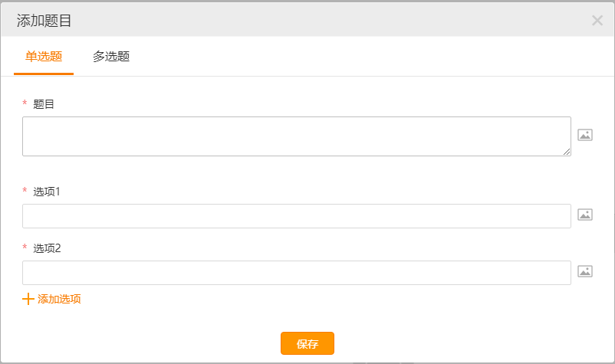Click the 选项2 field label
615x364 pixels.
47,248
